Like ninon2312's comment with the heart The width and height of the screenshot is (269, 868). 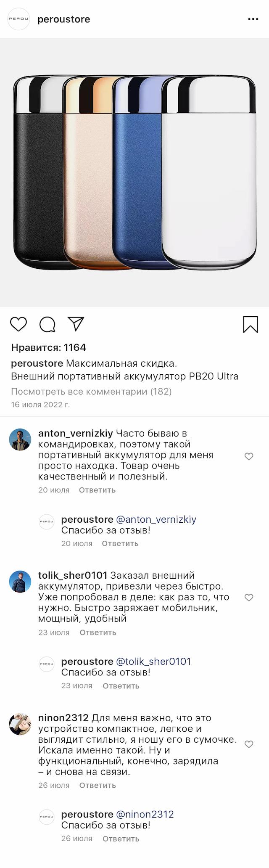[x=249, y=744]
